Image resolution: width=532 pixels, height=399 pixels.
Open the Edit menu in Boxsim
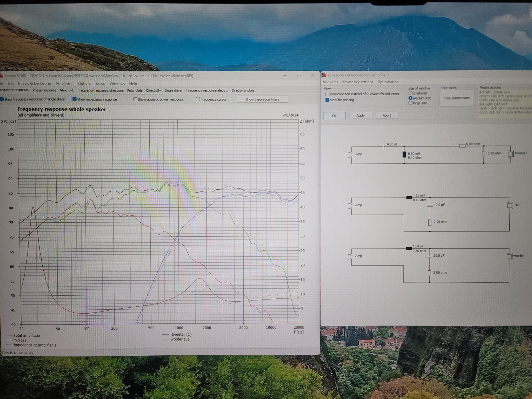coord(11,83)
